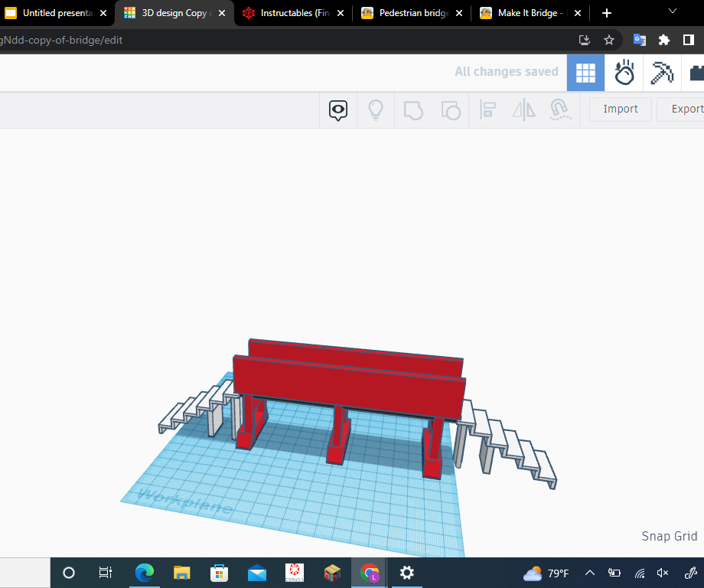704x588 pixels.
Task: Open Task View on taskbar
Action: click(x=105, y=573)
